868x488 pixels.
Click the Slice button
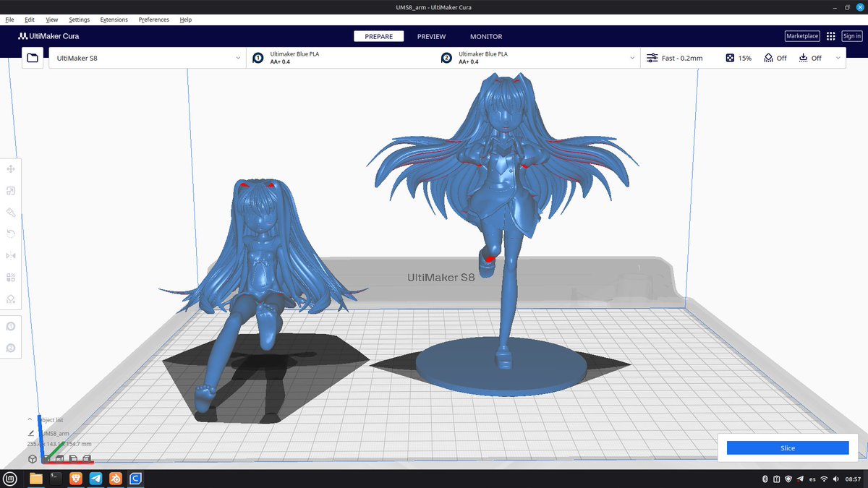[788, 448]
